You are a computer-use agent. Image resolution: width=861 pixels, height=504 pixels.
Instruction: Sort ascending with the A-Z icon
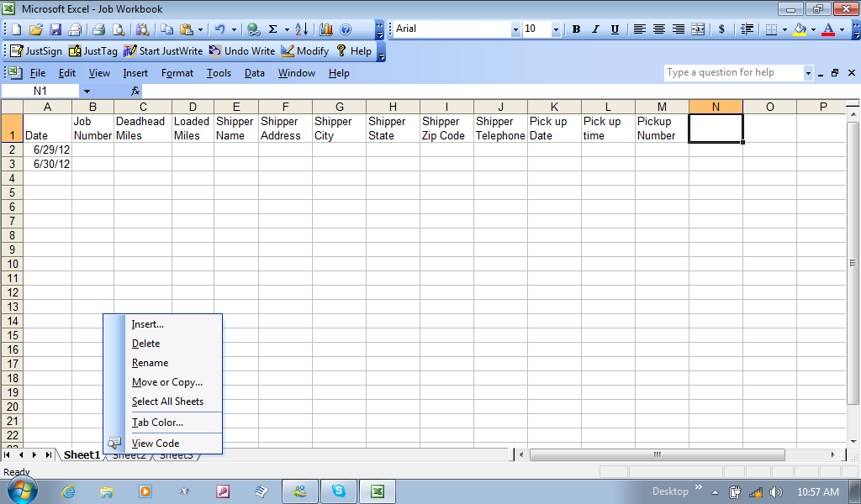pyautogui.click(x=301, y=29)
